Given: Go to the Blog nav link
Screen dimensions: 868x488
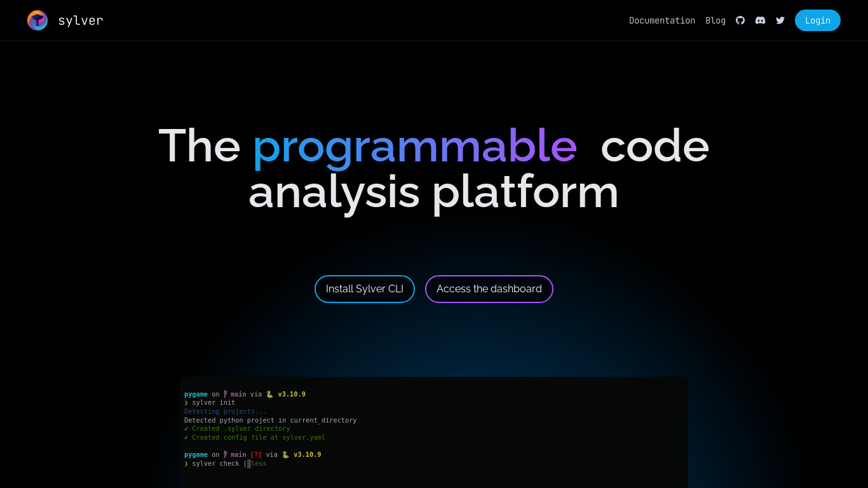Looking at the screenshot, I should click(715, 20).
